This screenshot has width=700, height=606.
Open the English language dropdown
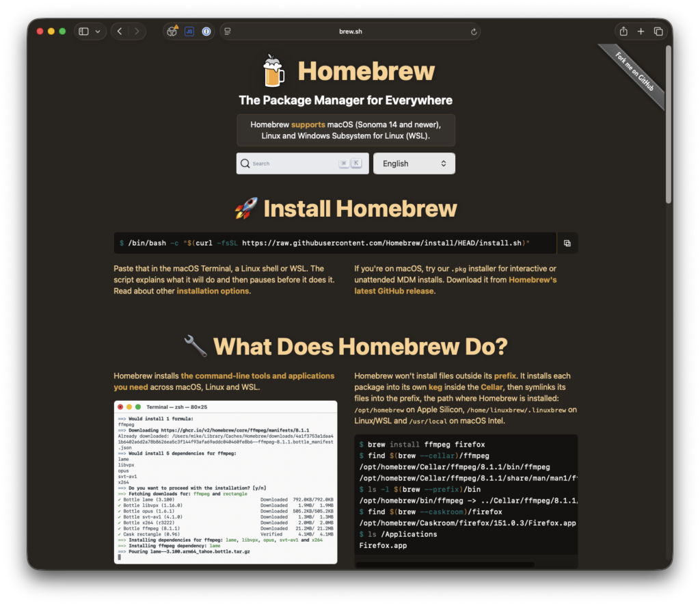pos(414,163)
